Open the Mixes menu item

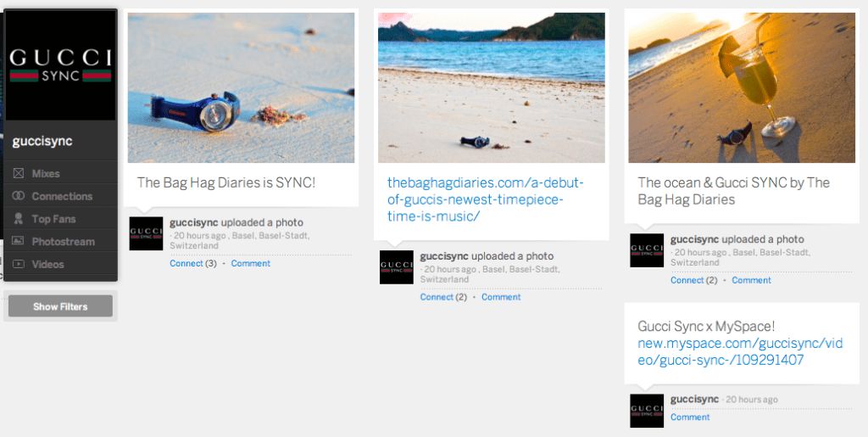[x=46, y=174]
